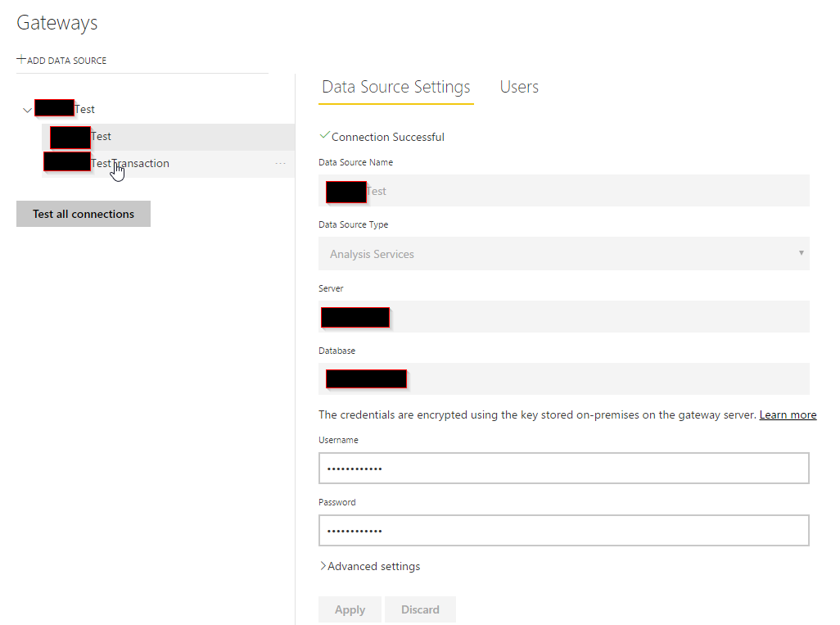Click the Data Source Type dropdown arrow
This screenshot has width=840, height=625.
801,253
